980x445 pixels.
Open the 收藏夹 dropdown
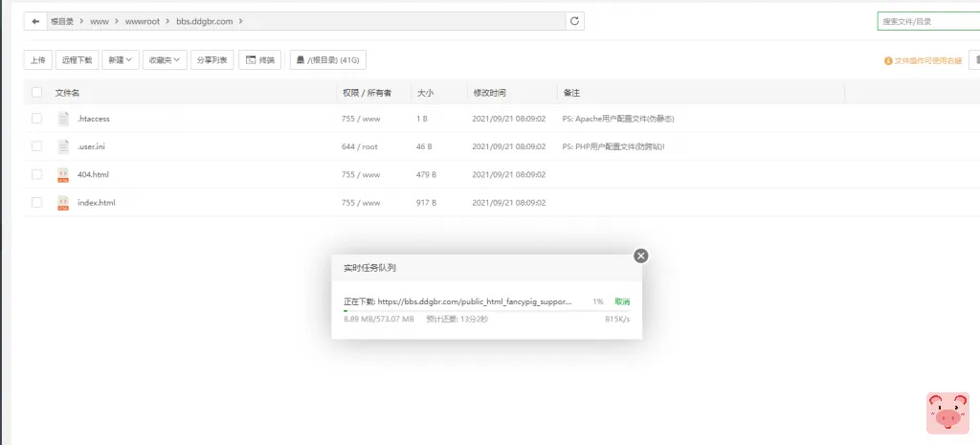click(165, 60)
